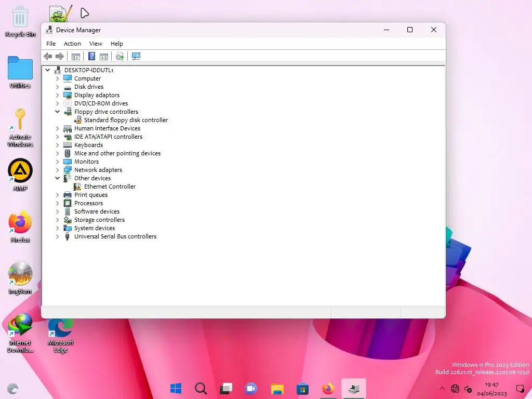The width and height of the screenshot is (532, 399).
Task: Click the Back arrow in toolbar
Action: coord(48,56)
